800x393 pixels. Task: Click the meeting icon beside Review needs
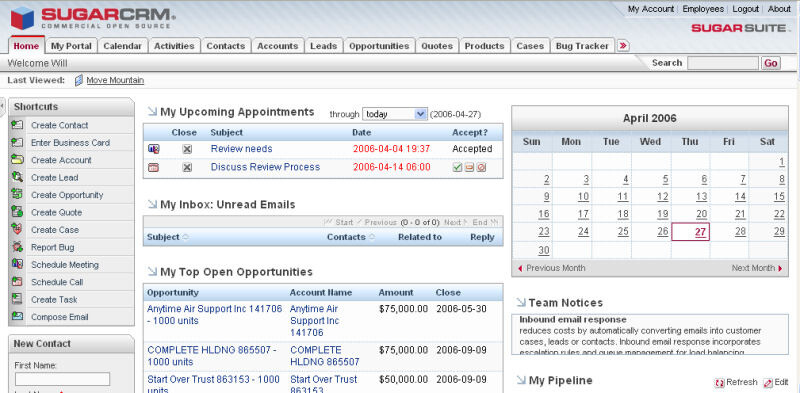[154, 149]
